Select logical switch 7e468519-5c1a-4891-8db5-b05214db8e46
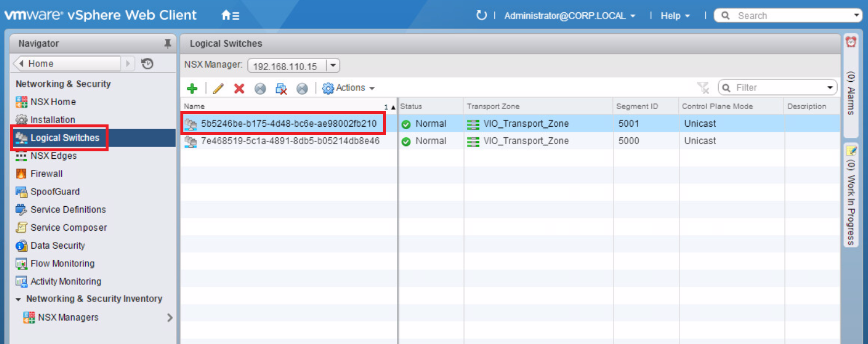The width and height of the screenshot is (868, 344). [x=290, y=141]
